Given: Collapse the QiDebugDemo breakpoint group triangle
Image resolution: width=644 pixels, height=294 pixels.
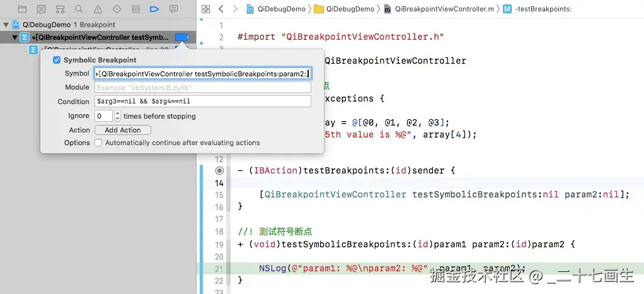Looking at the screenshot, I should (6, 25).
